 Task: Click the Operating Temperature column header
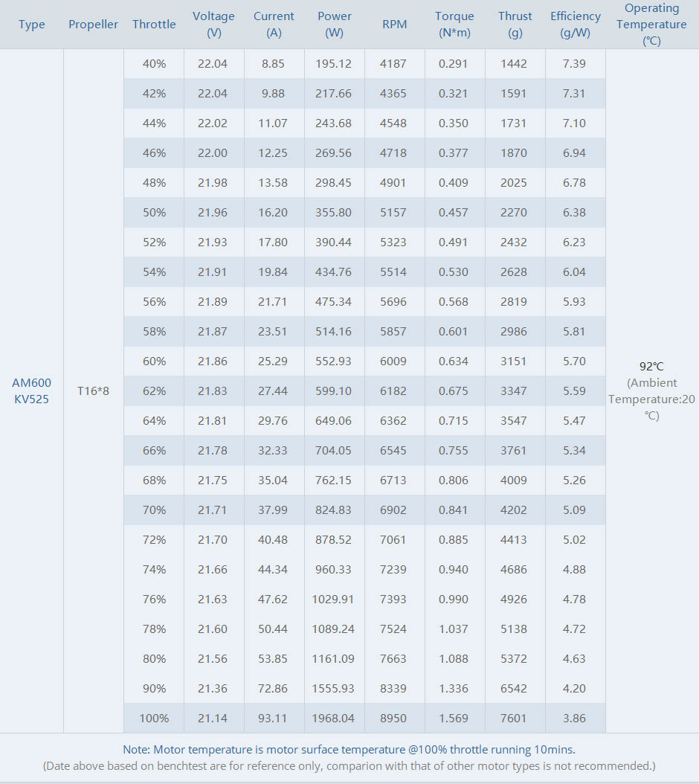click(x=652, y=25)
